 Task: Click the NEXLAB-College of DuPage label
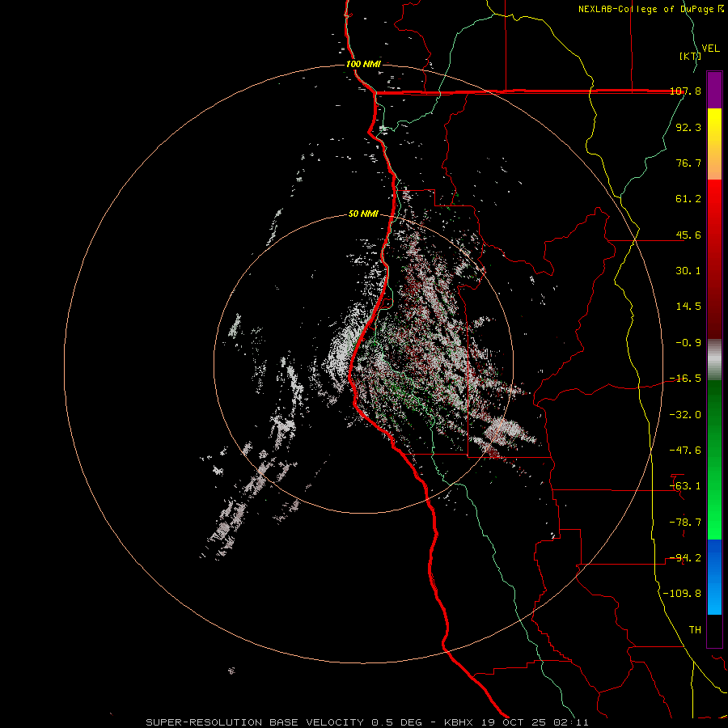650,9
